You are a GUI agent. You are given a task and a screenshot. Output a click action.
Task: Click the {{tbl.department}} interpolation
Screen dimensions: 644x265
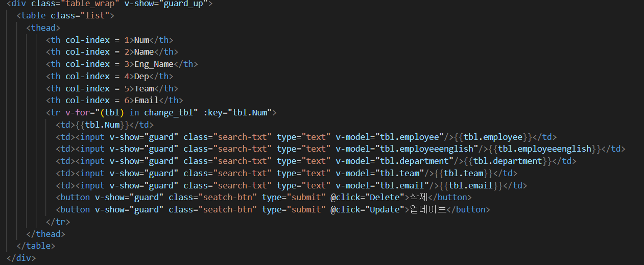pos(508,161)
